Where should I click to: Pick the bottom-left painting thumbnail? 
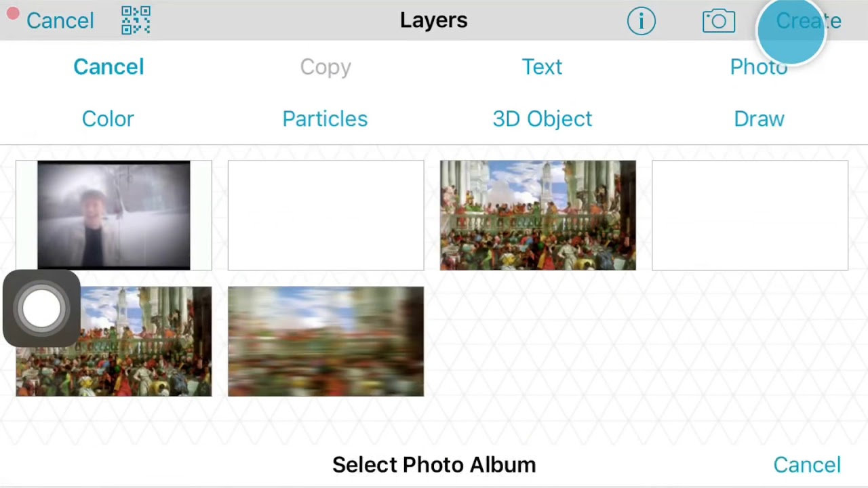point(114,342)
